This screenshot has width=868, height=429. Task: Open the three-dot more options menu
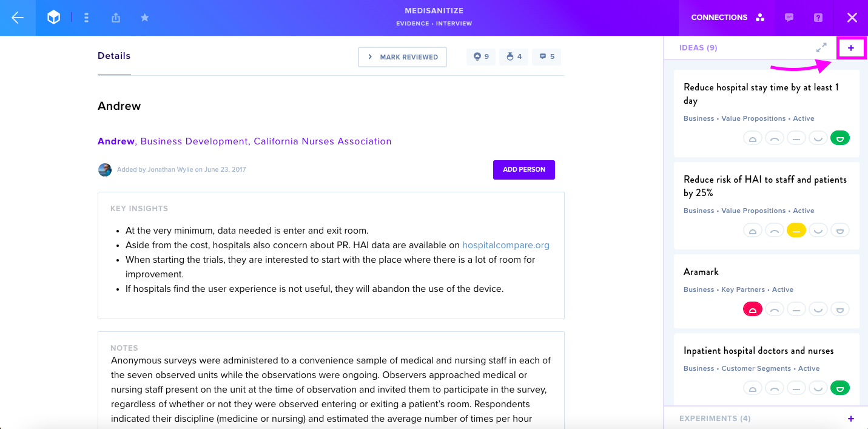[x=86, y=18]
